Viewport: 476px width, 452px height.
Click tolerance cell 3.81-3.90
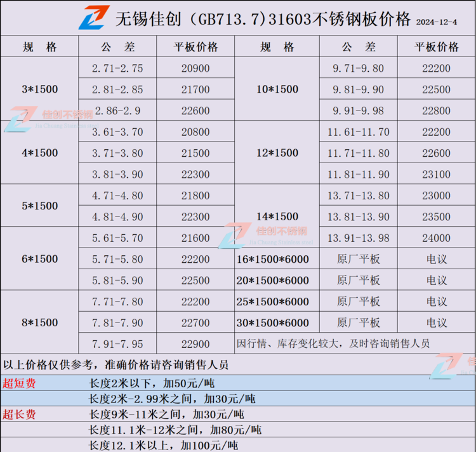point(117,174)
